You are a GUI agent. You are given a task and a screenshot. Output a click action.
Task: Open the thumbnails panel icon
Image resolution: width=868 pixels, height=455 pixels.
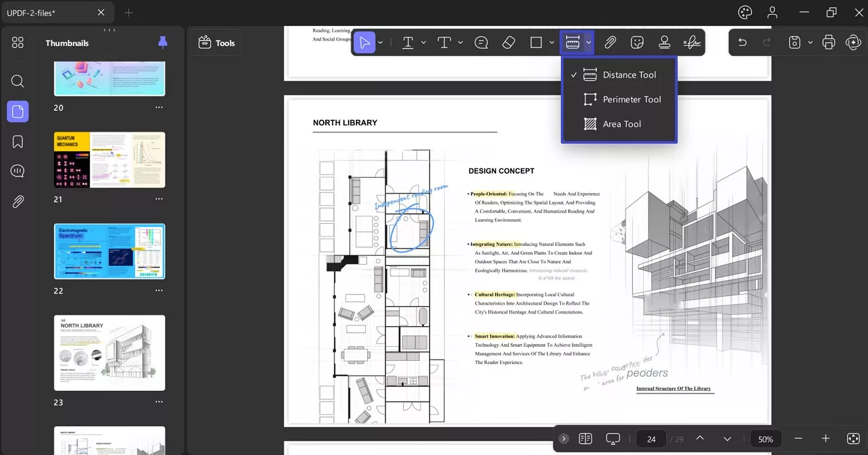pyautogui.click(x=18, y=112)
